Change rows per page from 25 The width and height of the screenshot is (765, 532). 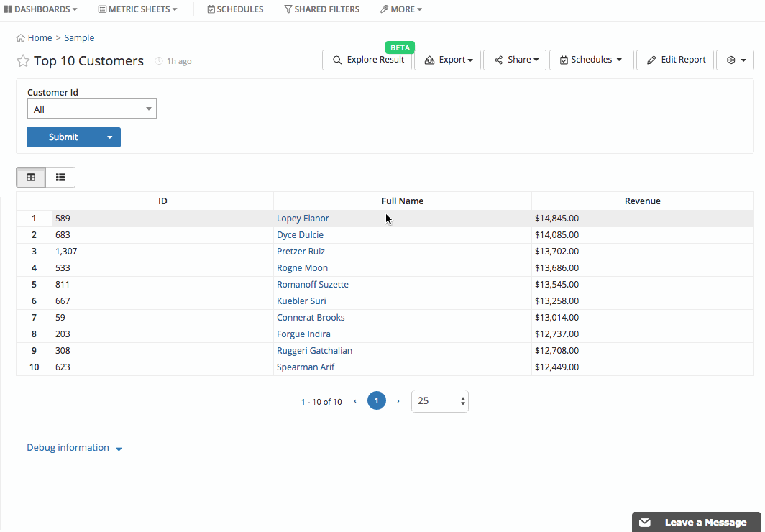(439, 401)
